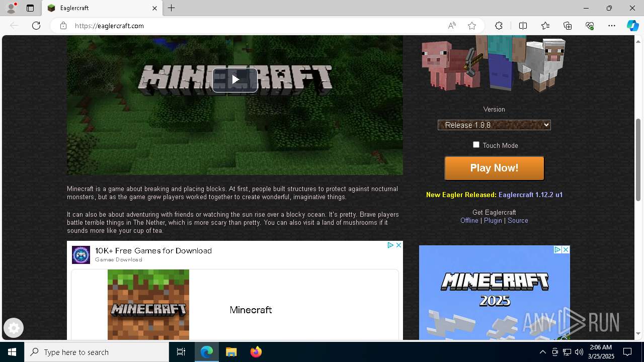Open a new tab
644x362 pixels.
point(172,8)
